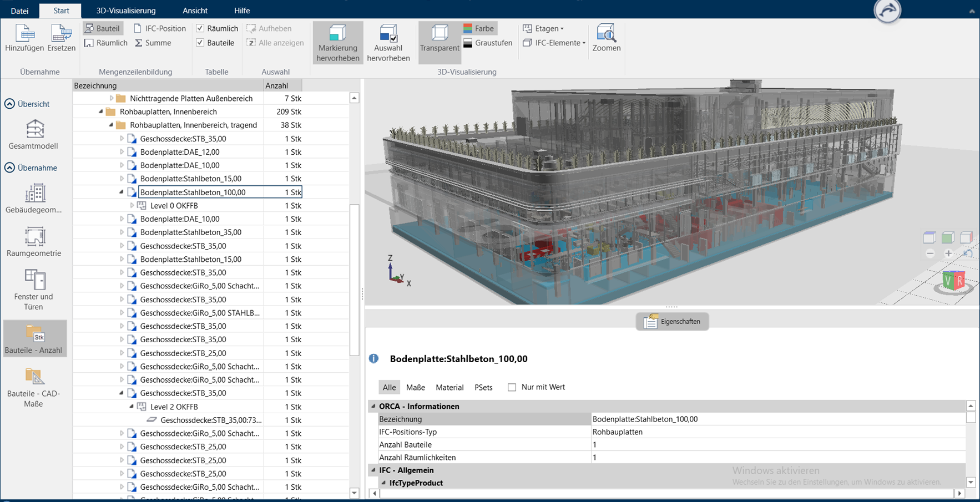The height and width of the screenshot is (502, 980).
Task: Click the Zoomen magnifier icon
Action: coord(606,34)
